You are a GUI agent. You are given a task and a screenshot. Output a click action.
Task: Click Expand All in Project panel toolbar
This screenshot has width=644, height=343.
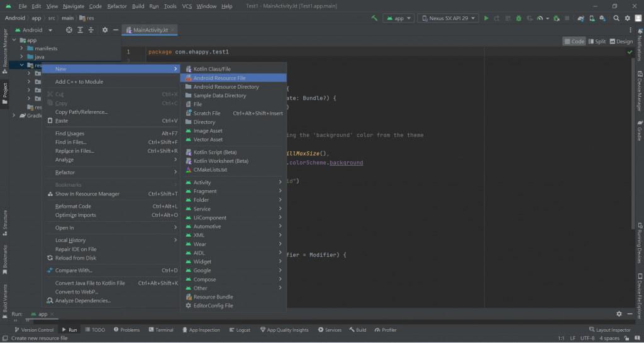[80, 30]
